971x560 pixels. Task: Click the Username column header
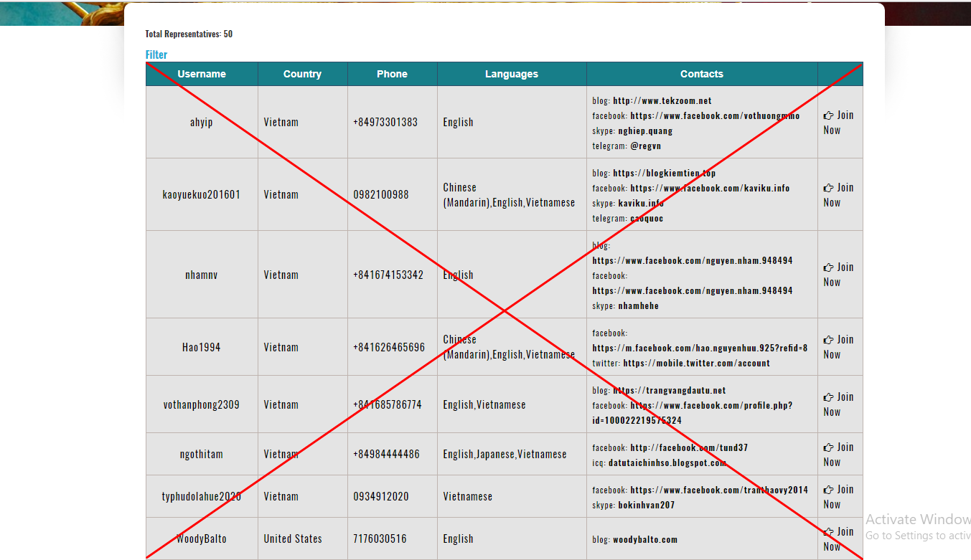click(x=202, y=74)
